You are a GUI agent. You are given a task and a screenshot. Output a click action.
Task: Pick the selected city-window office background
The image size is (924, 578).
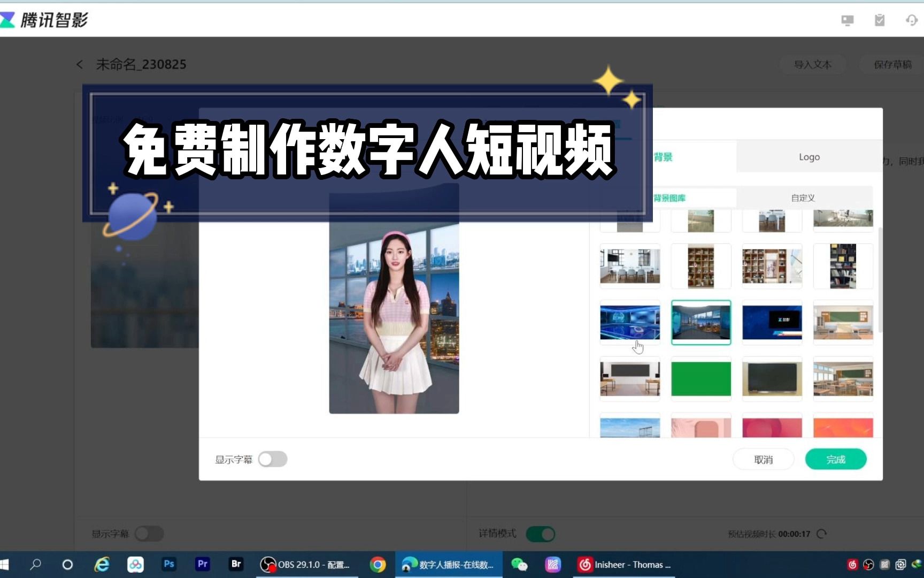(x=701, y=322)
